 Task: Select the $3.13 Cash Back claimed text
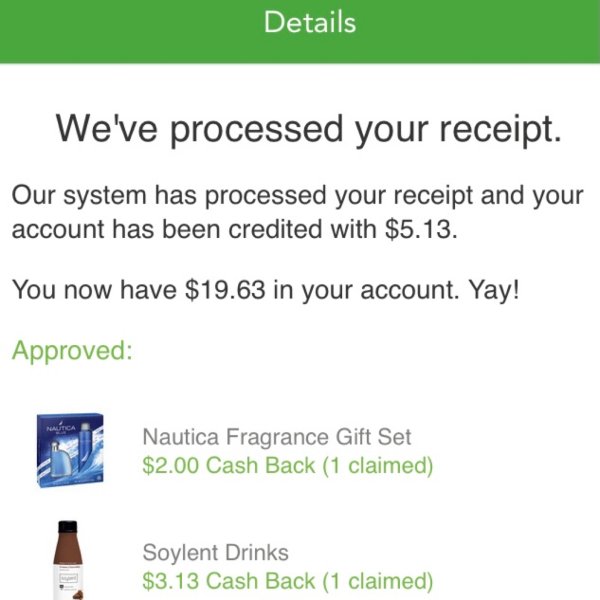[x=287, y=581]
